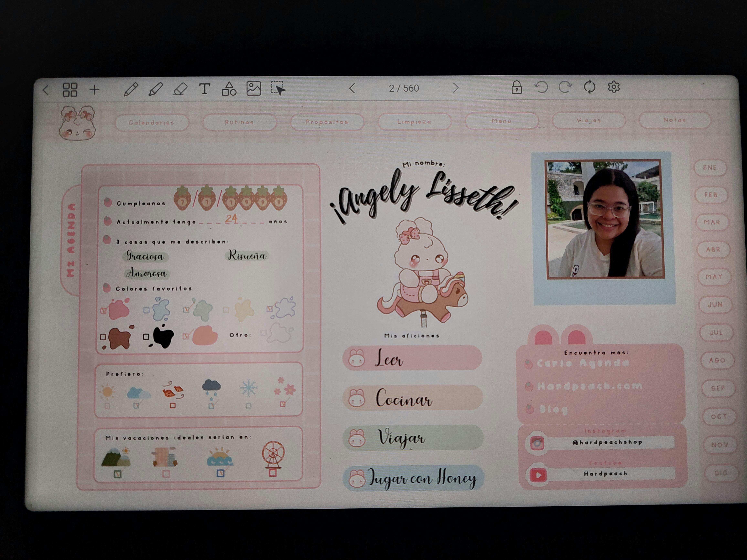Open the Calendarios tab
The height and width of the screenshot is (560, 747).
151,123
